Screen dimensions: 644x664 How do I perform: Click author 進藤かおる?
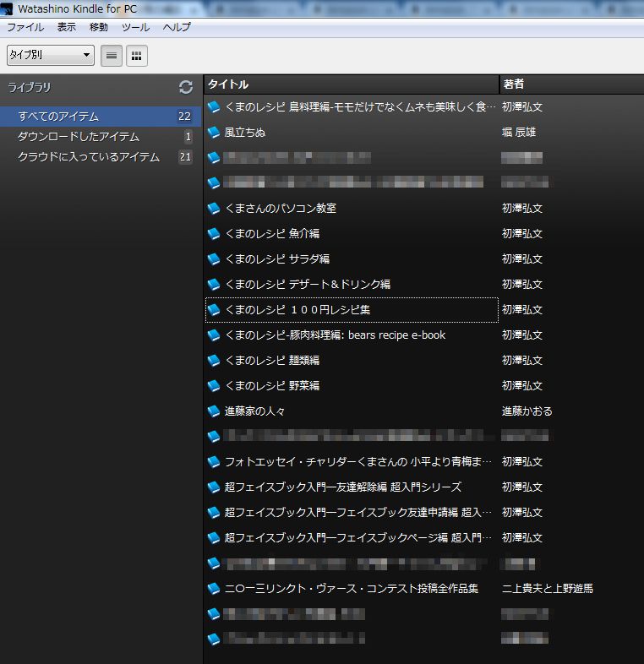(527, 411)
